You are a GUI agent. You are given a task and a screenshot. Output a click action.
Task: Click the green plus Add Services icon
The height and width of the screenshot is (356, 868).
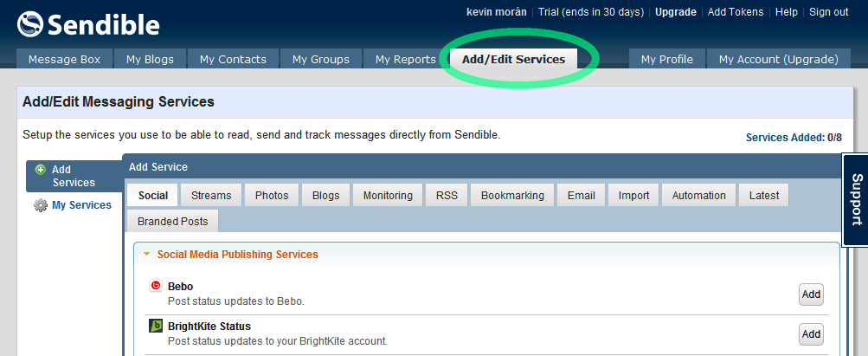pos(40,170)
